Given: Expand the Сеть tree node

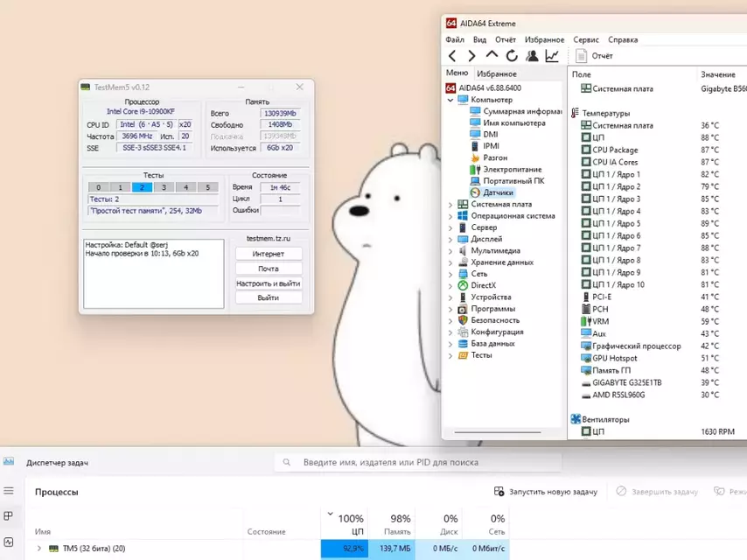Looking at the screenshot, I should pyautogui.click(x=450, y=274).
